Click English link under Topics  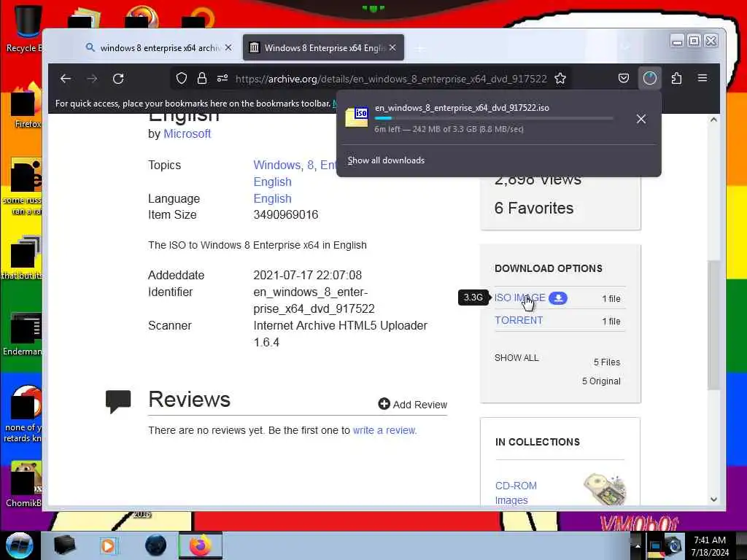(273, 182)
